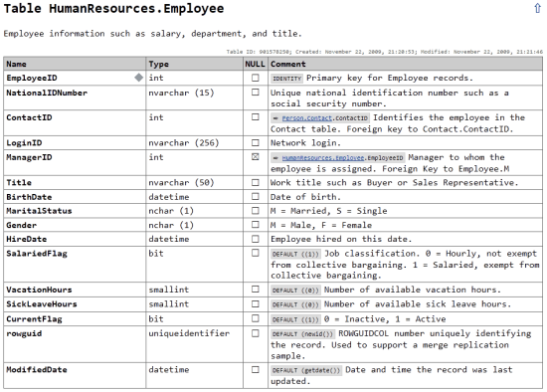547x392 pixels.
Task: Click the DEFAULT ((1)) badge for SalariedFlag
Action: click(295, 254)
